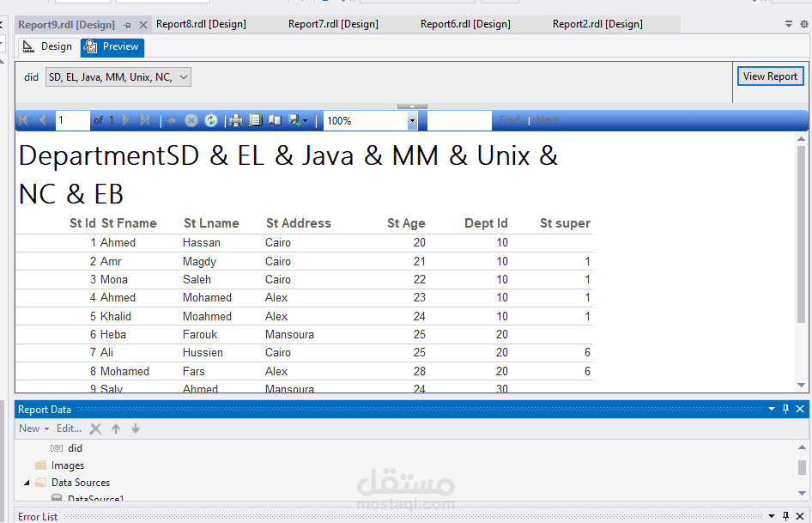812x523 pixels.
Task: Open the zoom level 100% dropdown
Action: (x=412, y=121)
